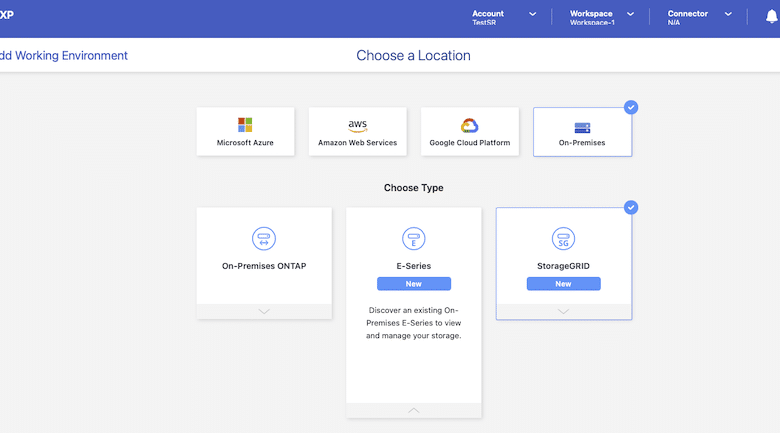The width and height of the screenshot is (780, 433).
Task: Select the Microsoft Azure location label
Action: [245, 143]
